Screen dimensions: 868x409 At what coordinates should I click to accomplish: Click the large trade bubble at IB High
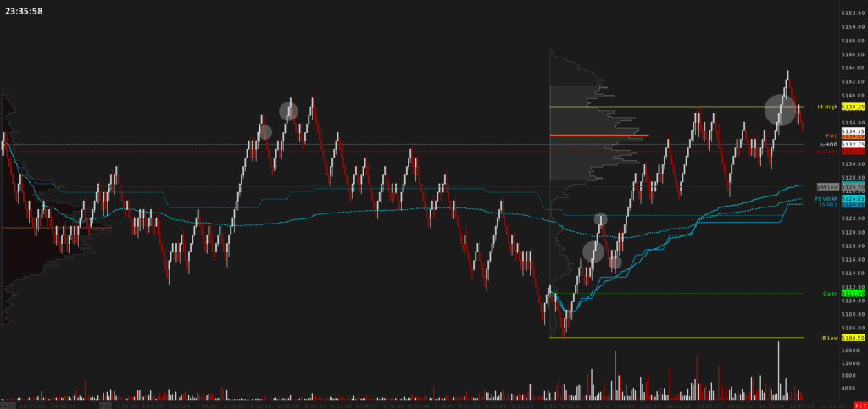(781, 109)
